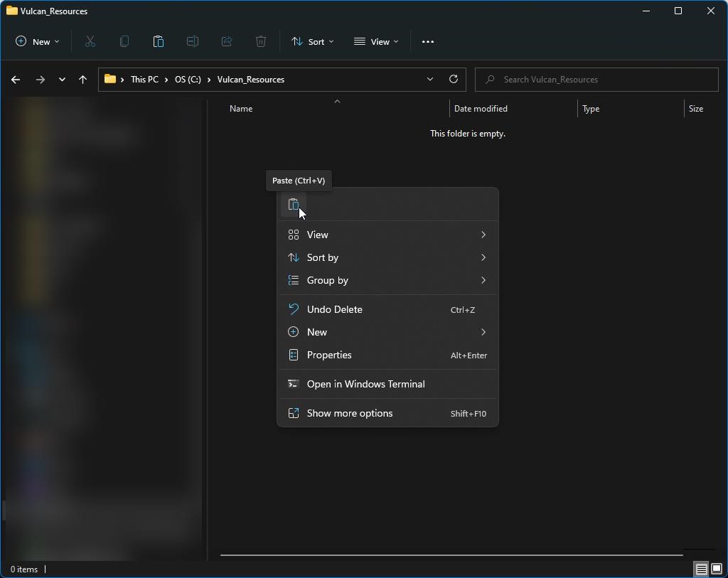Click the Share icon in toolbar
728x578 pixels.
tap(227, 42)
